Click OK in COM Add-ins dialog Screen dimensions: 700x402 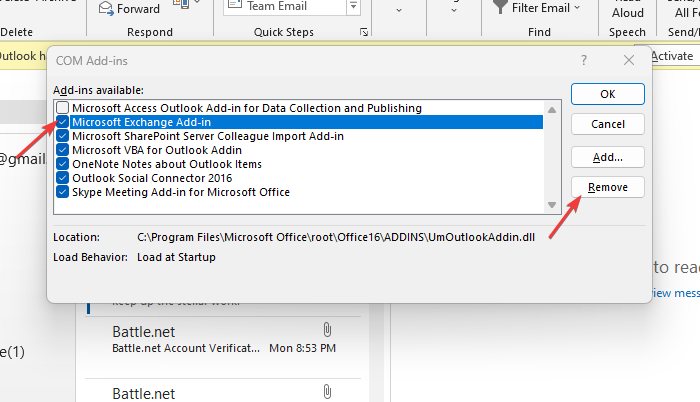[608, 94]
